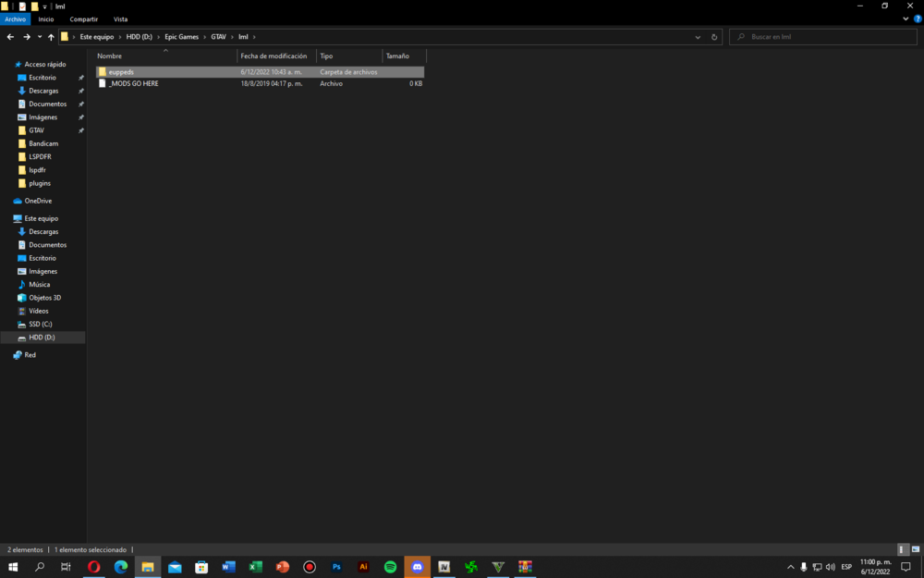The height and width of the screenshot is (578, 924).
Task: Go to Epic Games via breadcrumb
Action: tap(181, 37)
